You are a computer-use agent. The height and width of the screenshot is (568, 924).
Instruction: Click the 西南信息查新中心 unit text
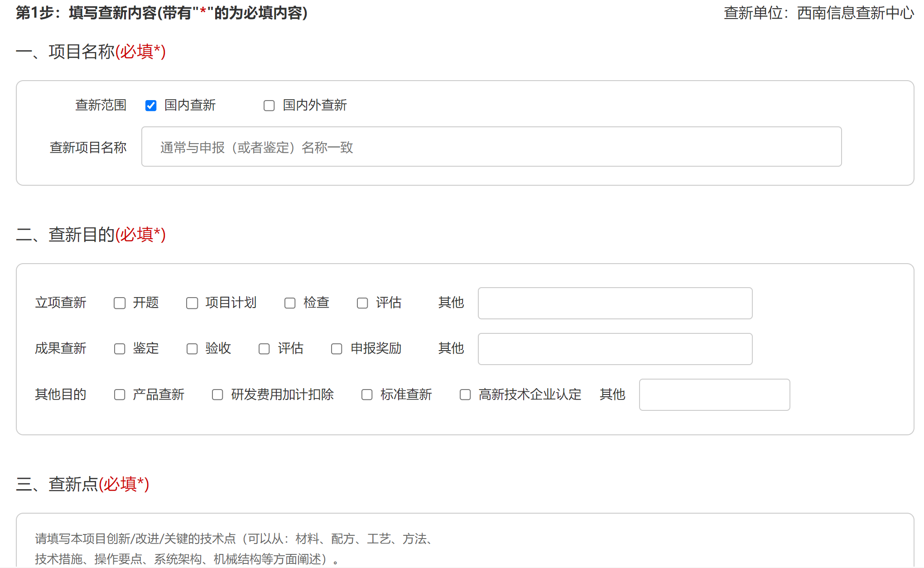(855, 13)
